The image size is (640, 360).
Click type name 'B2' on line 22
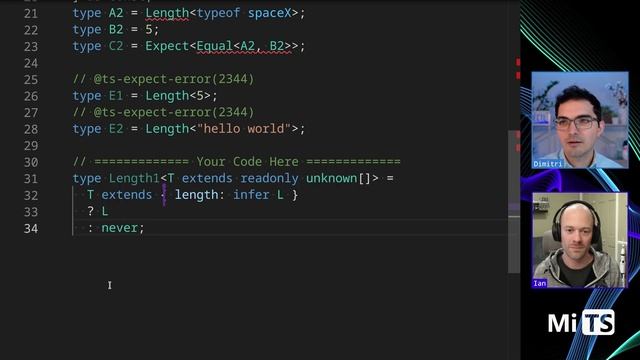tap(116, 29)
